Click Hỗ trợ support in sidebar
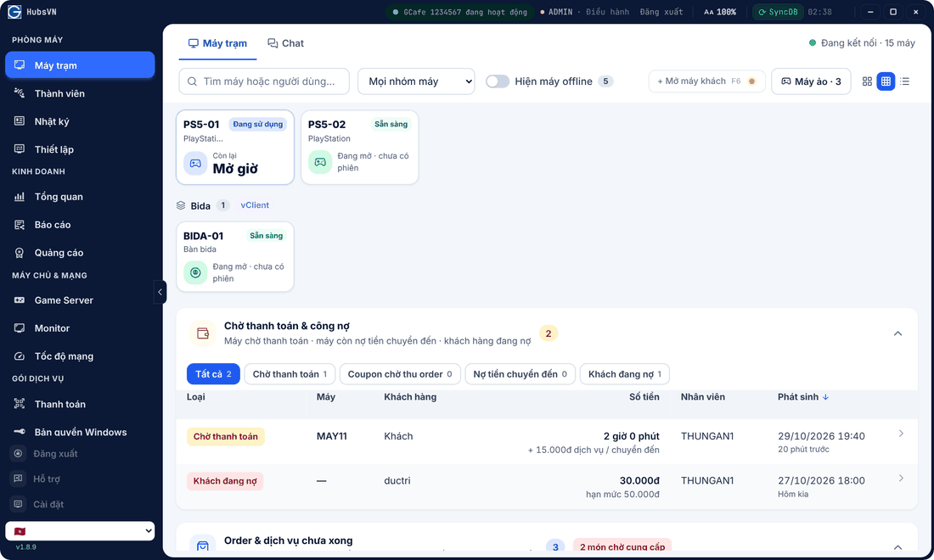This screenshot has width=934, height=560. coord(80,479)
